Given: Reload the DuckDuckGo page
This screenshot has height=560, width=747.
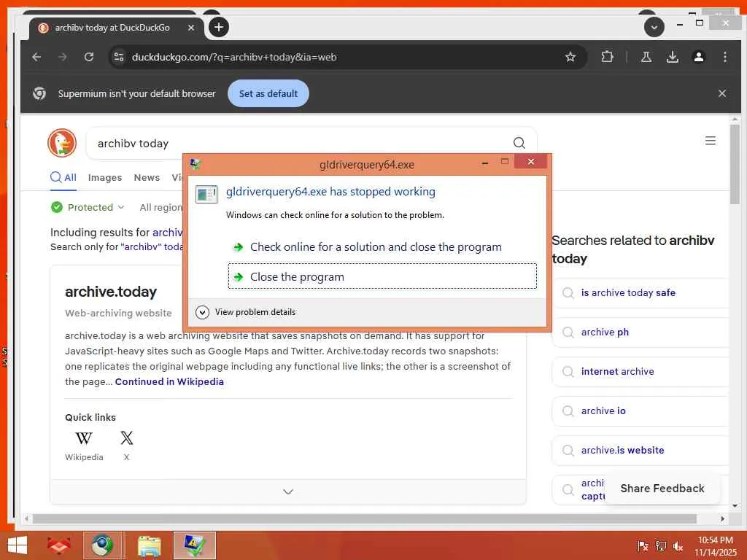Looking at the screenshot, I should point(89,57).
